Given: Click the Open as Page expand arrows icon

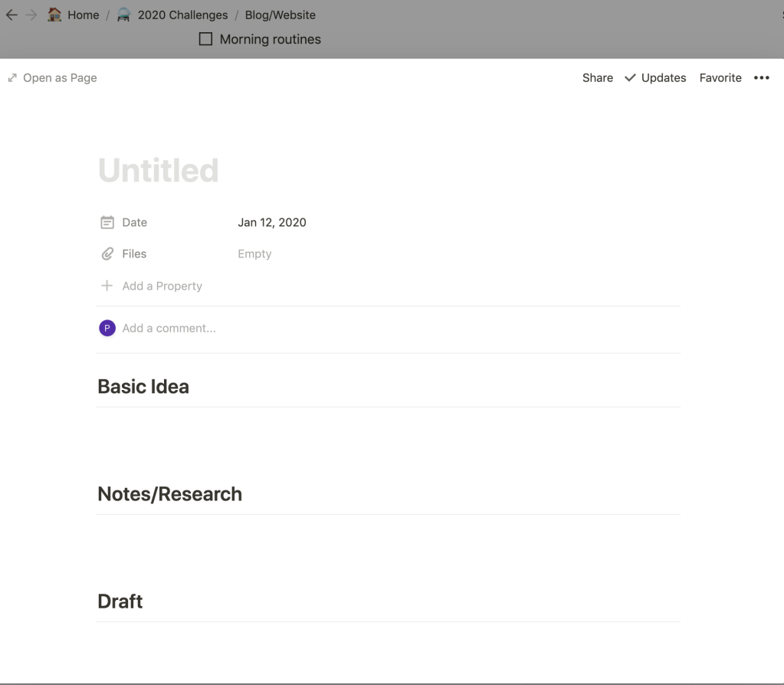Looking at the screenshot, I should click(x=12, y=78).
